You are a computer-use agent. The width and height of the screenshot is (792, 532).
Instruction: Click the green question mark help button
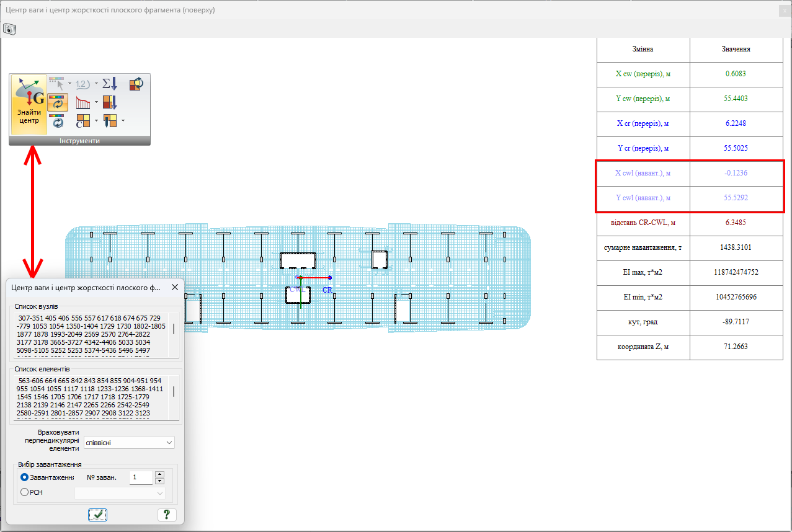click(166, 514)
